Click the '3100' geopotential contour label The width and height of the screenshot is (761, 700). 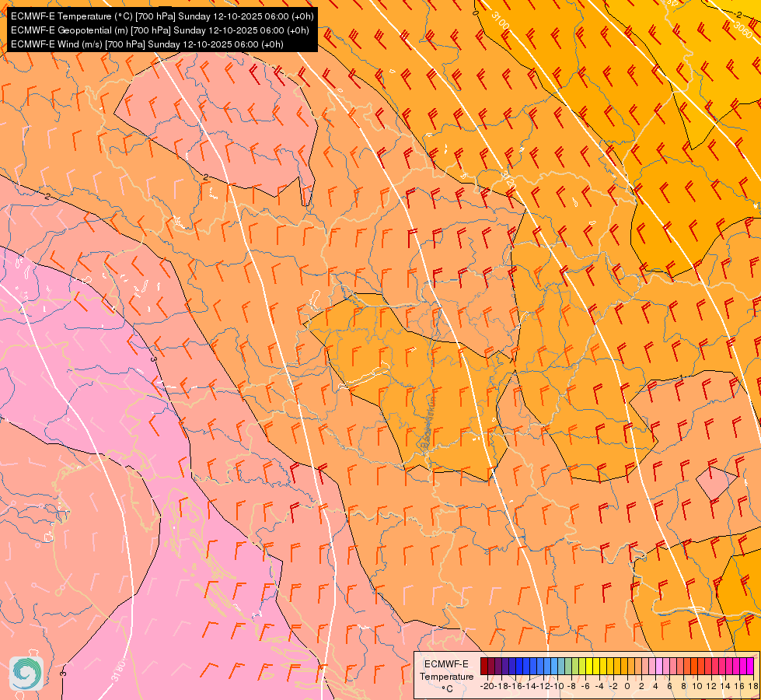[501, 20]
